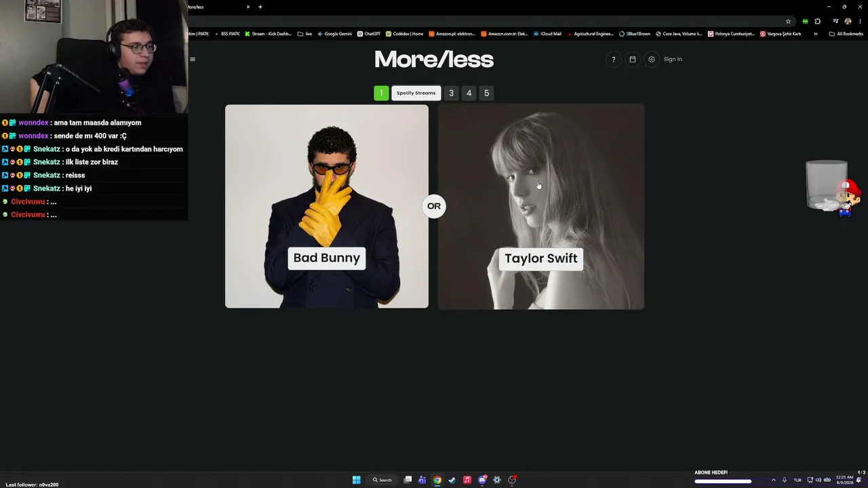
Task: Open the Chrome profile avatar
Action: [848, 21]
